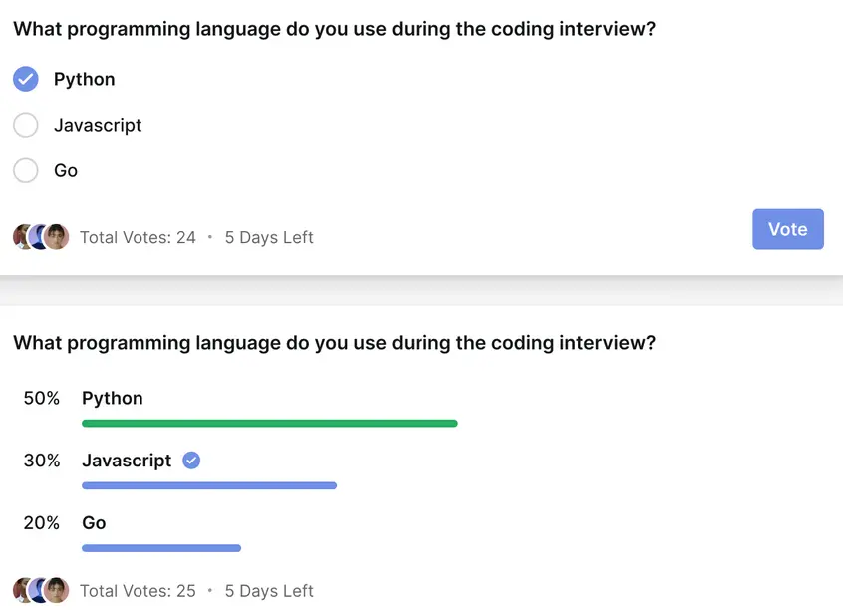The image size is (843, 616).
Task: Click the blue checkmark beside Javascript result
Action: pyautogui.click(x=192, y=461)
